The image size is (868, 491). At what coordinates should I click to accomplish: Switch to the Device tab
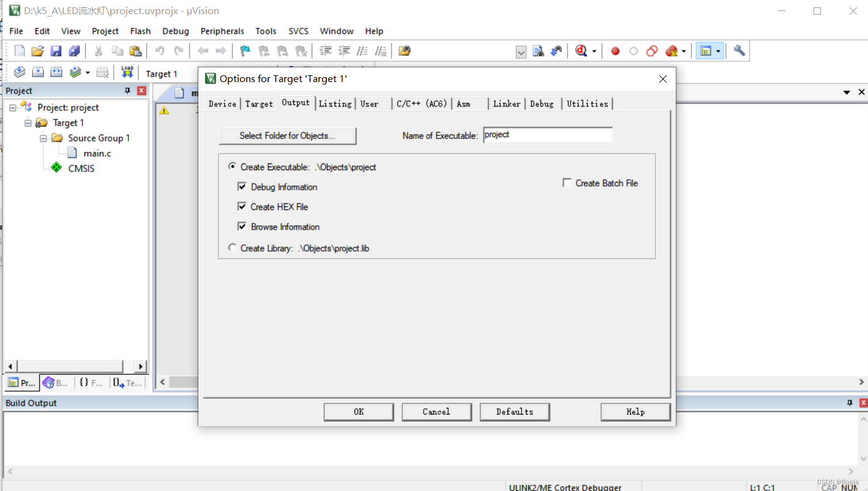tap(222, 104)
